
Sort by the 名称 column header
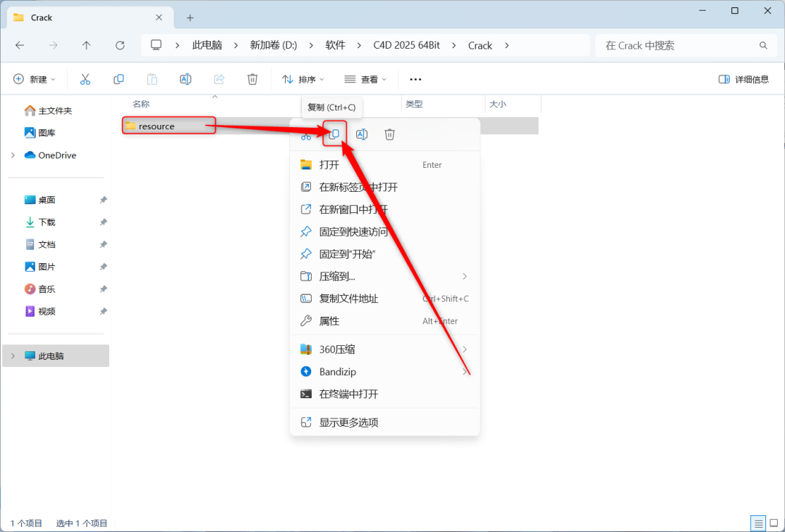point(141,104)
